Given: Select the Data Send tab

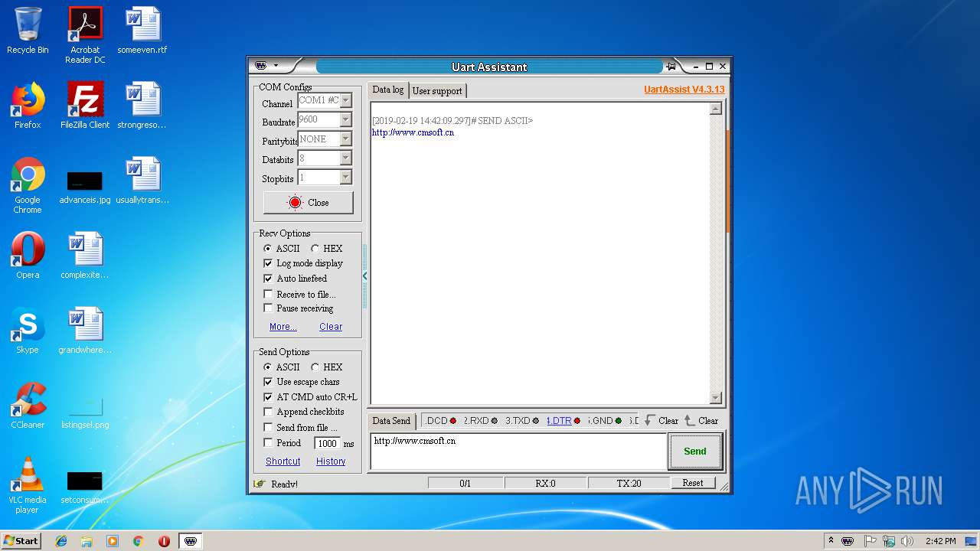Looking at the screenshot, I should point(391,421).
